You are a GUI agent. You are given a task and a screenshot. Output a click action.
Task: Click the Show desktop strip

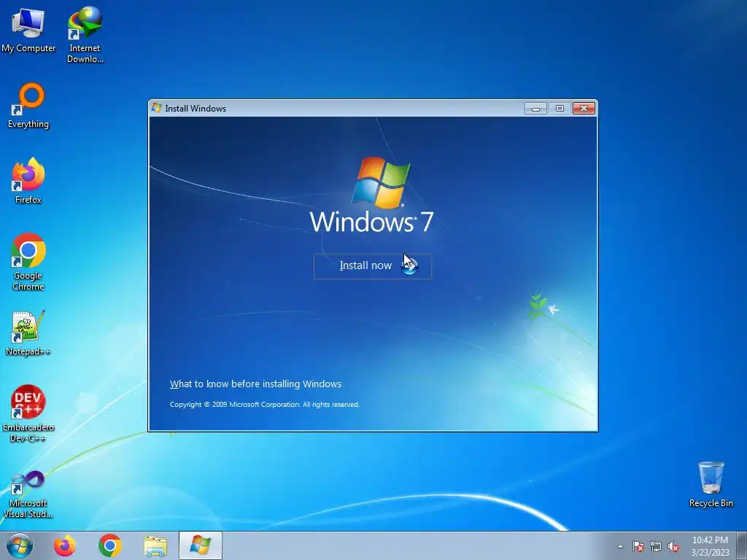click(x=743, y=545)
